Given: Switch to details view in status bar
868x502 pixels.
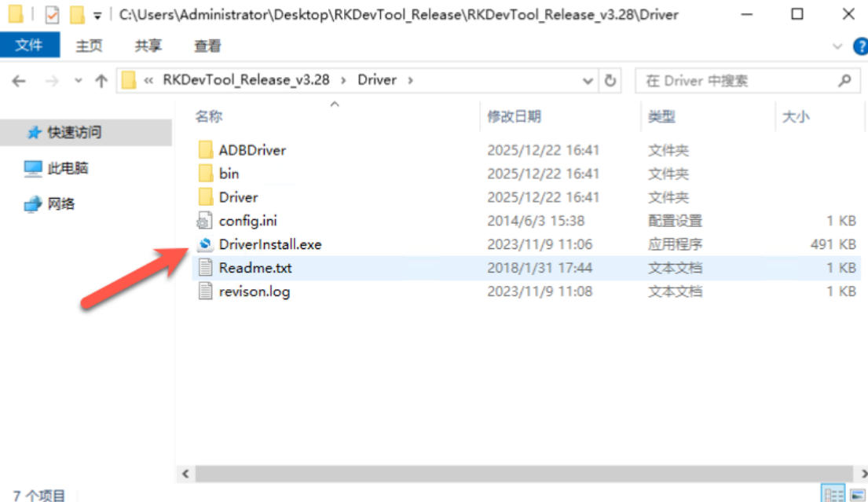Looking at the screenshot, I should [x=833, y=493].
